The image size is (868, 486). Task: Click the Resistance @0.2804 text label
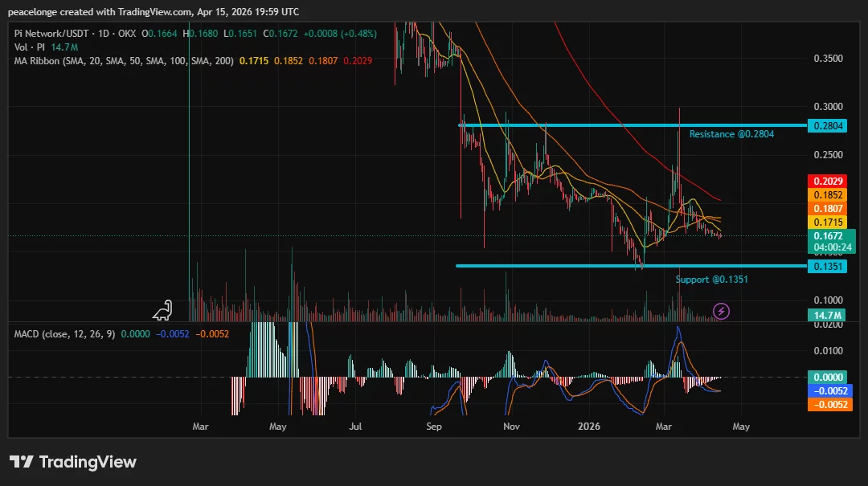point(731,134)
